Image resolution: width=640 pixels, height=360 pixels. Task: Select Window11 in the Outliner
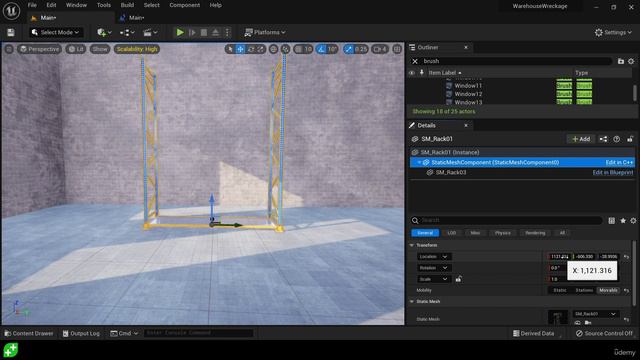coord(468,86)
